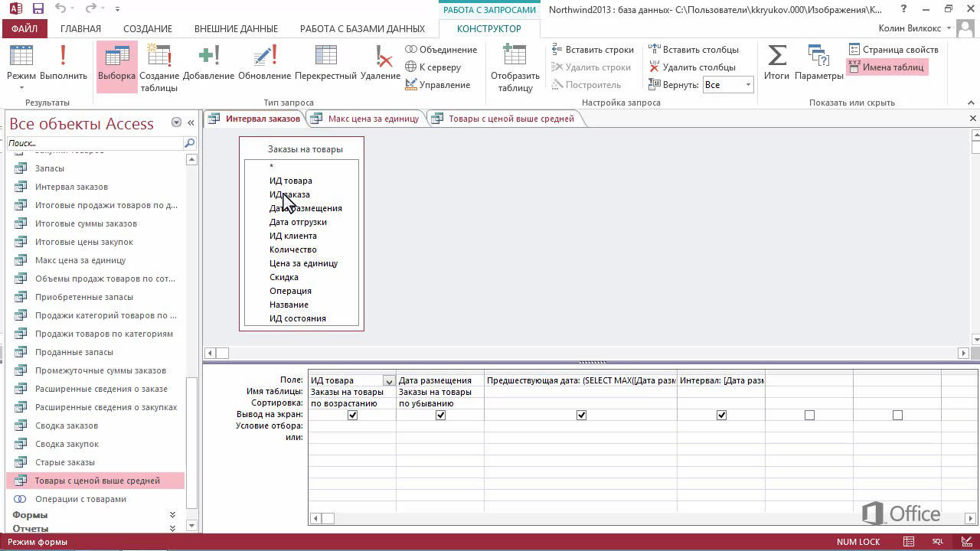Screen dimensions: 980x551
Task: Open the navigation pane options dropdown
Action: point(176,122)
